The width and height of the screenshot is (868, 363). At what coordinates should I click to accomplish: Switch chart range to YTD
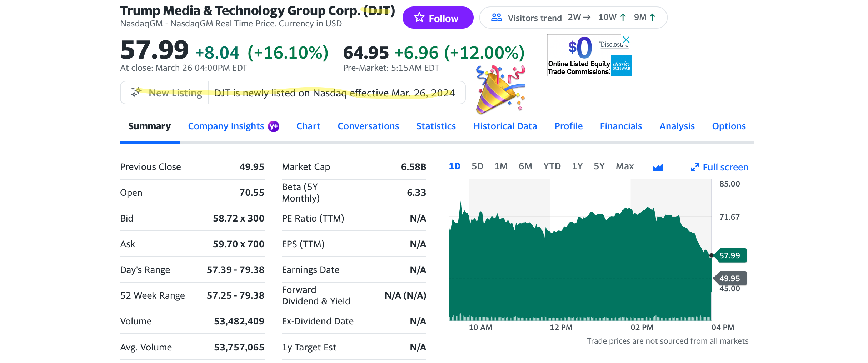[552, 166]
